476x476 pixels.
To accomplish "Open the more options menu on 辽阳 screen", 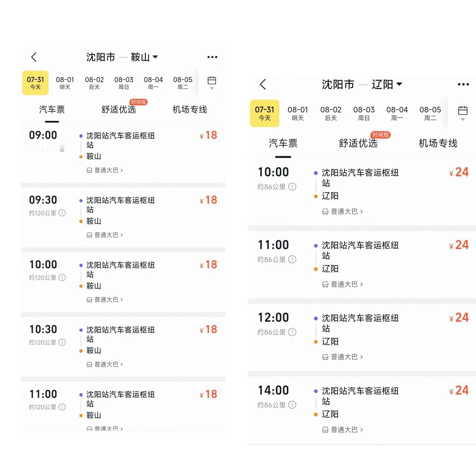I will point(463,84).
